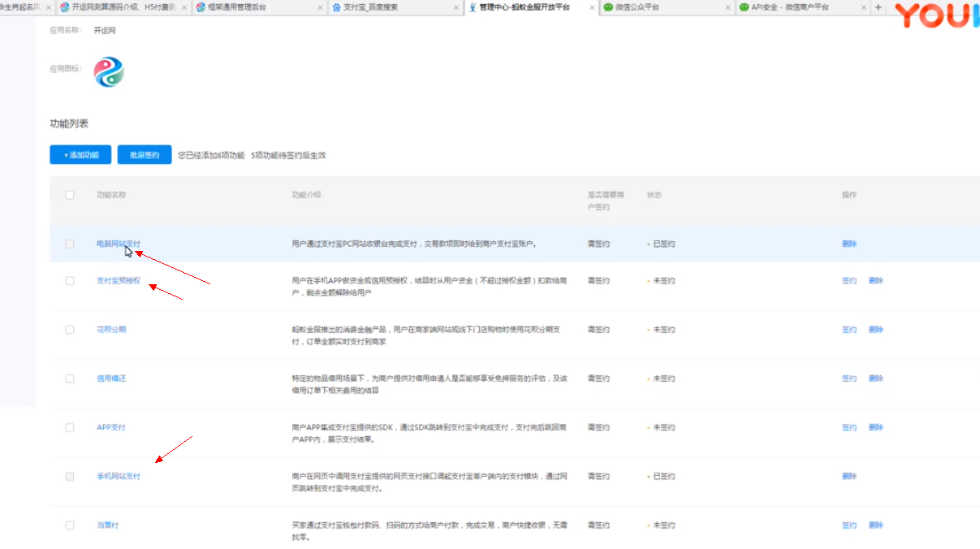Image resolution: width=980 pixels, height=549 pixels.
Task: Check the 手机网站支付 row checkbox
Action: coord(70,476)
